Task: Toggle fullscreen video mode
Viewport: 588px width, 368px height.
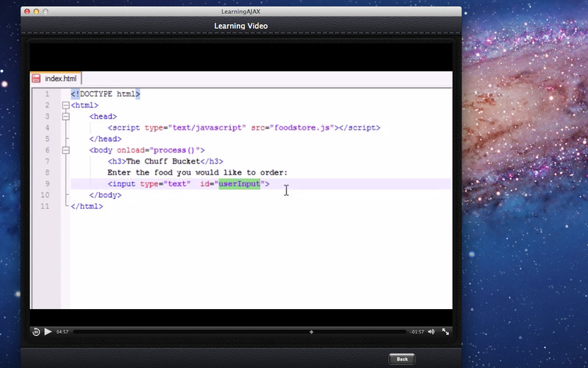Action: pyautogui.click(x=445, y=332)
